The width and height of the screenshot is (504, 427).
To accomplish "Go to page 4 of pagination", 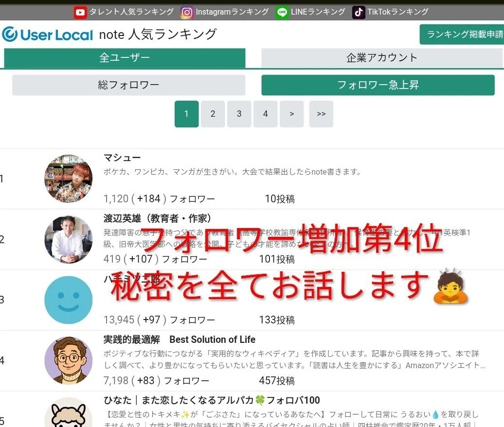I will 266,114.
